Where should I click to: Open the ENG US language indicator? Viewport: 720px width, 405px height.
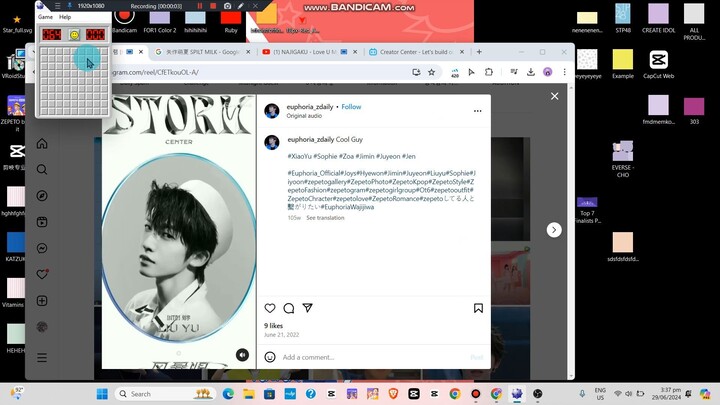[600, 394]
